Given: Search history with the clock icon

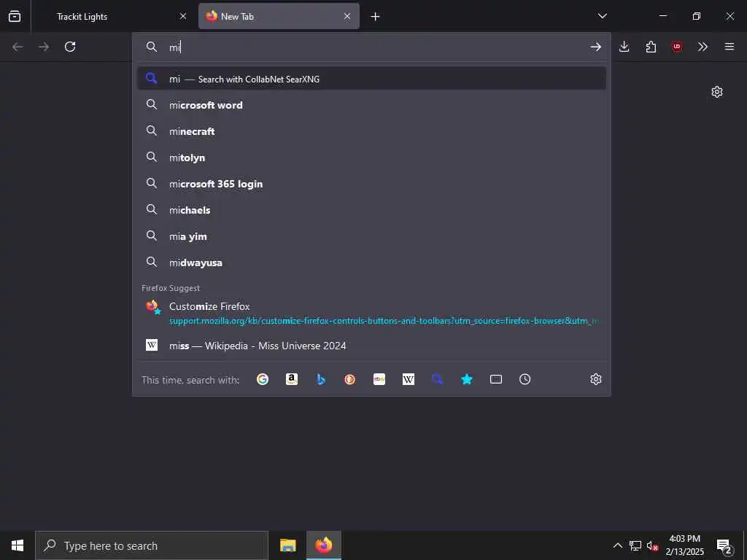Looking at the screenshot, I should tap(525, 379).
